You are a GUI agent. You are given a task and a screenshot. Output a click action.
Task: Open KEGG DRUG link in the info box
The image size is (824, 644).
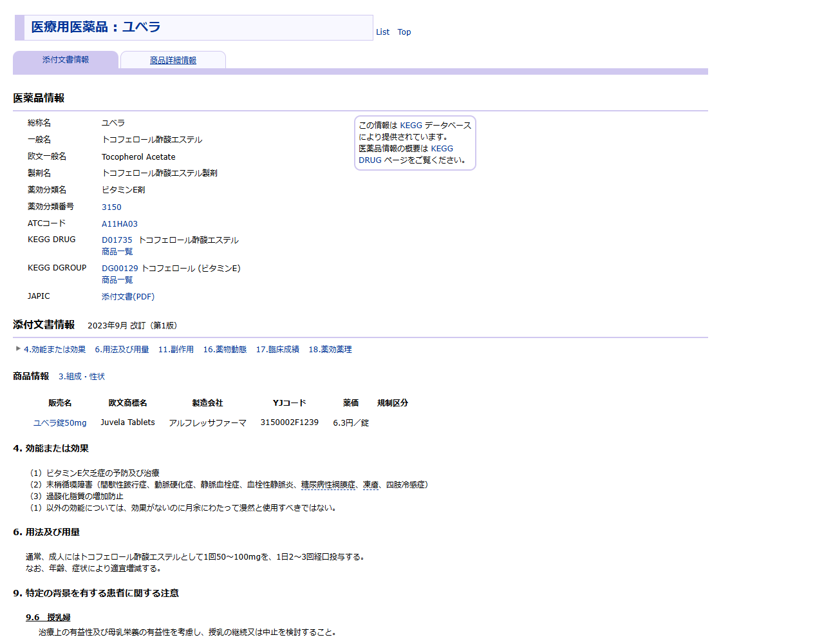pos(406,154)
